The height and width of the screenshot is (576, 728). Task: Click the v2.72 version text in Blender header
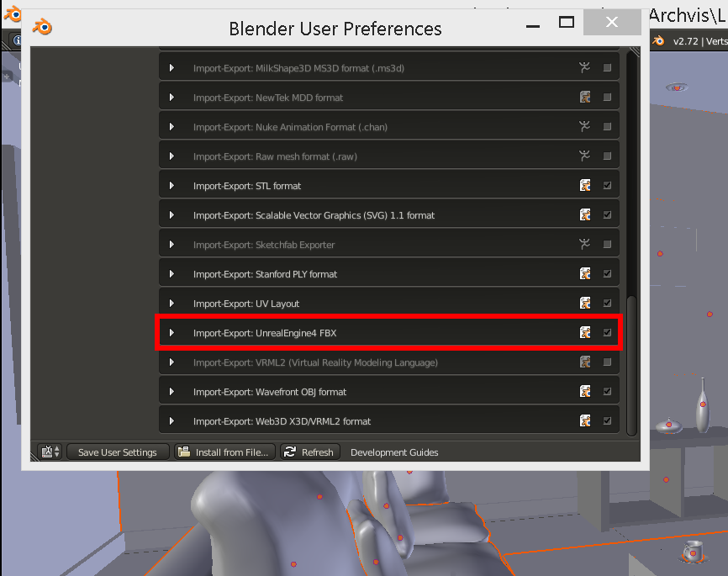tap(685, 41)
